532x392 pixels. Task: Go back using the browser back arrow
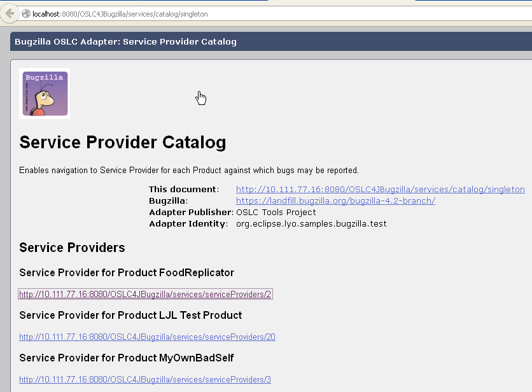click(x=10, y=14)
